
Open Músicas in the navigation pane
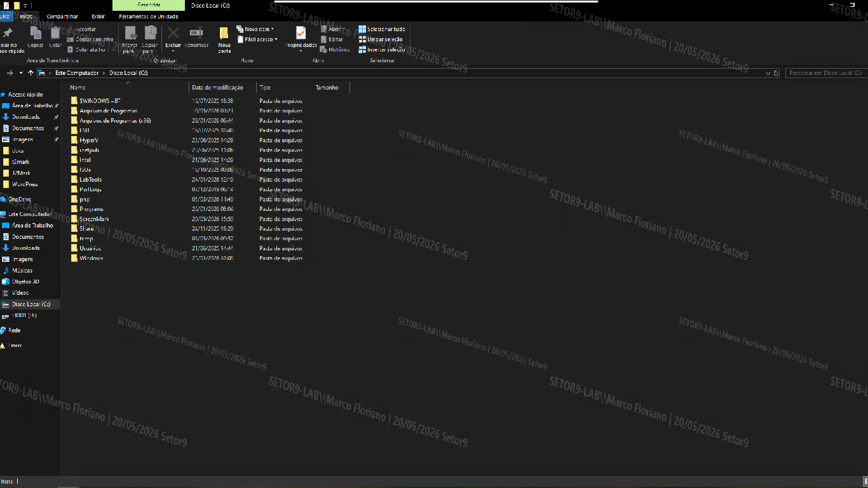(x=18, y=271)
